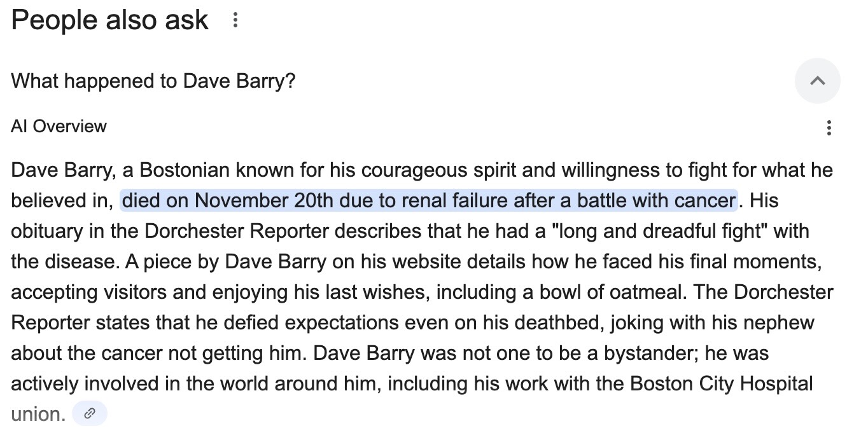Collapse the Dave Barry question with the chevron
868x440 pixels.
[817, 81]
